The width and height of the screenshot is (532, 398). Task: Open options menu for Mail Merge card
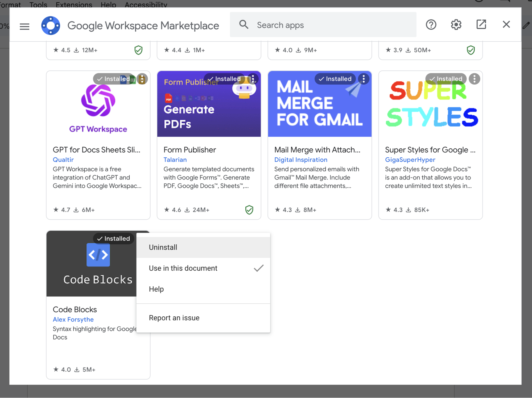364,79
